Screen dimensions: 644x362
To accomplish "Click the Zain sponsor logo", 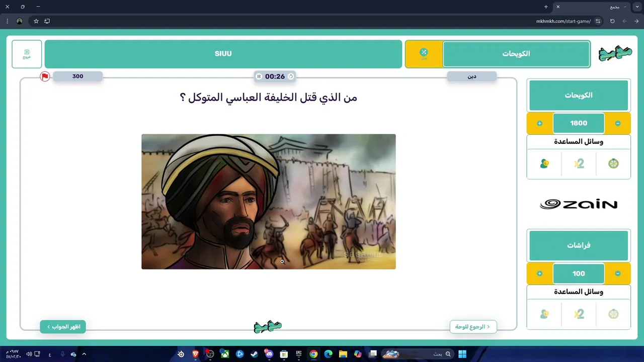I will click(x=579, y=204).
